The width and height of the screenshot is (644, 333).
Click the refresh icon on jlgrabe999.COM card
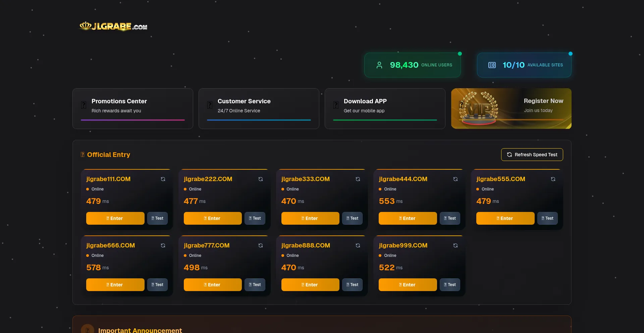coord(455,245)
